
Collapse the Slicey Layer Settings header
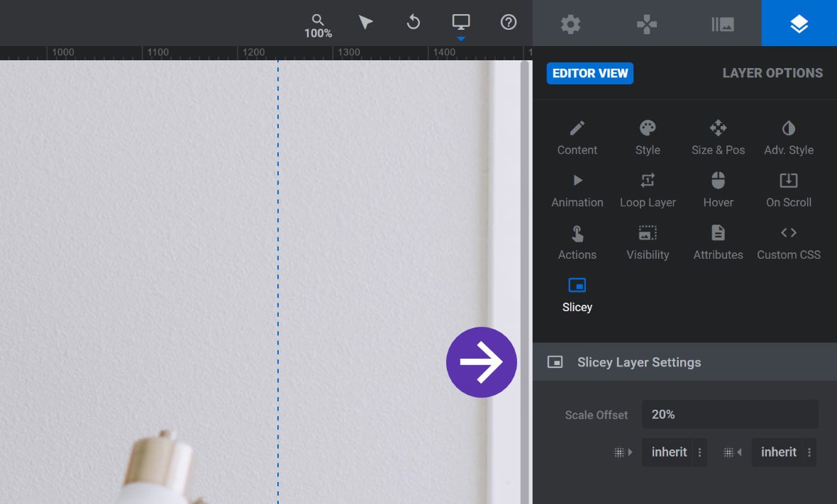coord(685,362)
